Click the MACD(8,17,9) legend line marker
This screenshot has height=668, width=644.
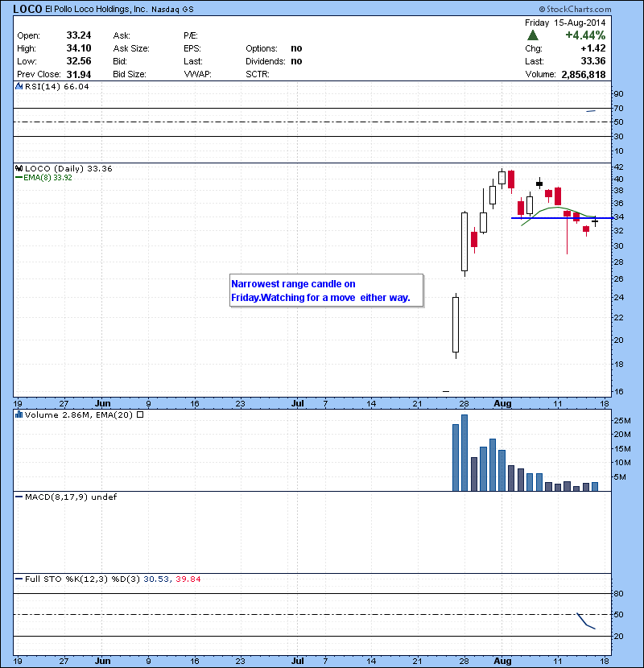click(x=19, y=497)
